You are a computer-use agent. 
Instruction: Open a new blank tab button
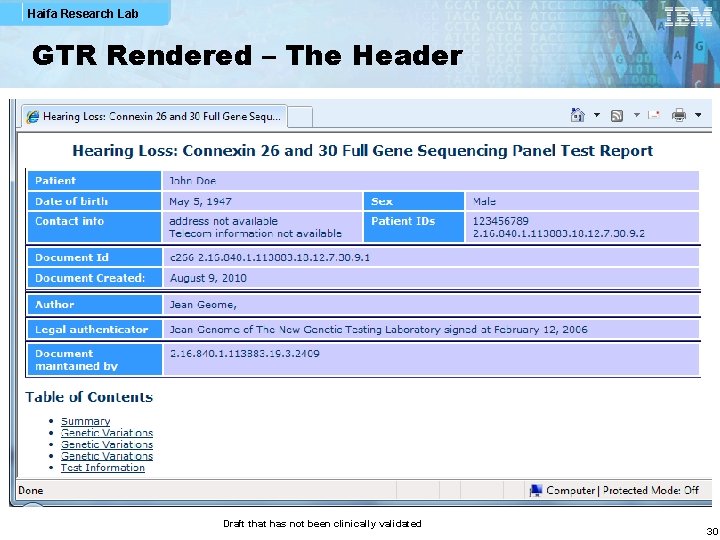tap(300, 117)
